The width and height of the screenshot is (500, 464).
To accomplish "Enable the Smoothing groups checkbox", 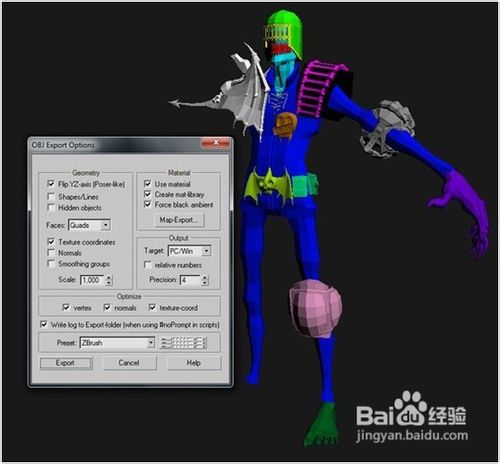I will point(51,264).
